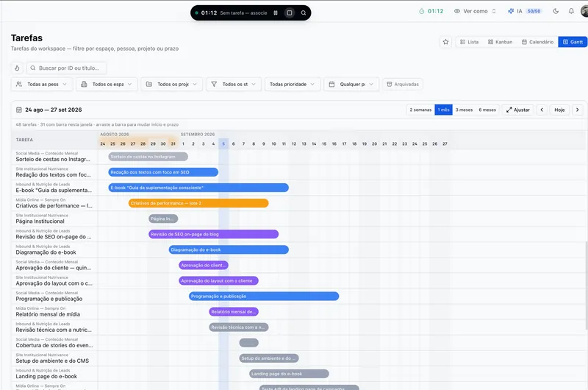Open task row 'Redação dos textos com foc...'
This screenshot has height=390, width=588.
point(54,172)
